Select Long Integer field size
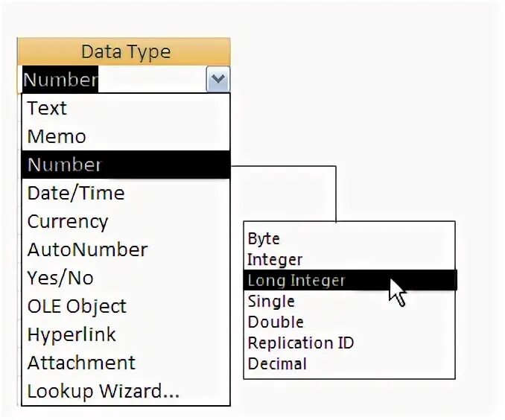The height and width of the screenshot is (420, 505). point(349,280)
